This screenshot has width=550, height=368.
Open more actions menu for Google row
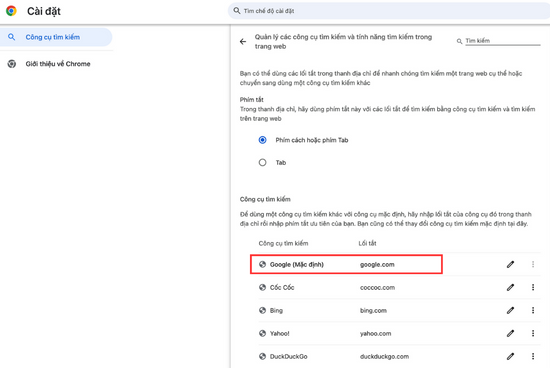click(533, 264)
